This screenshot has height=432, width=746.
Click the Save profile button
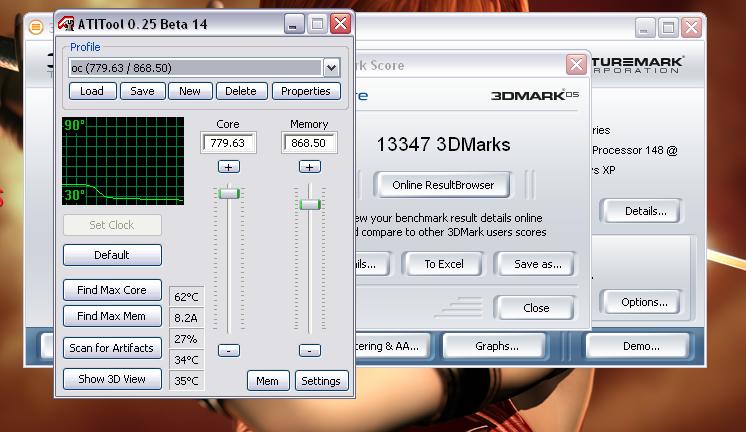142,91
